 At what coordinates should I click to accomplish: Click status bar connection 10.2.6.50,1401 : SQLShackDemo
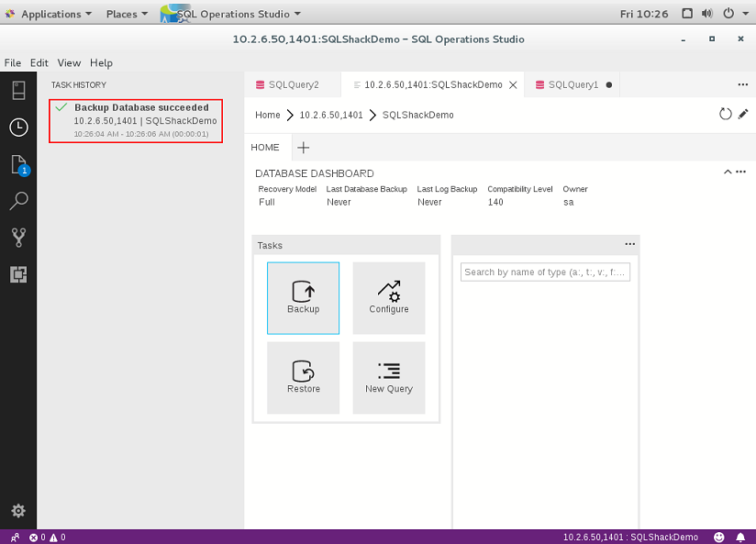(630, 538)
